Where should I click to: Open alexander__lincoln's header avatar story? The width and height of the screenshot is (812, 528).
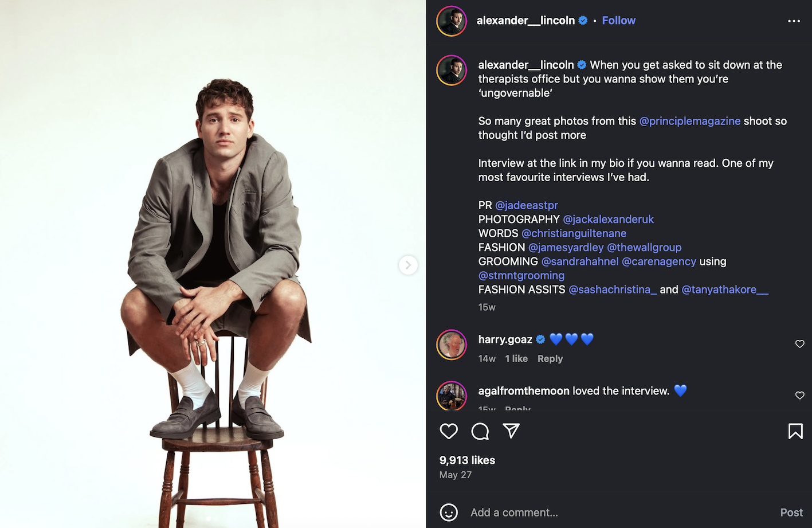tap(452, 21)
